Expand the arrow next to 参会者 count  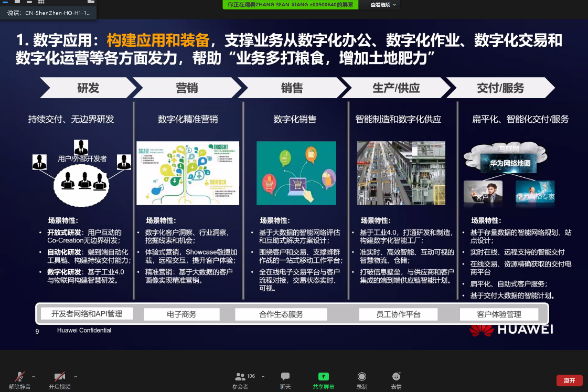point(263,376)
